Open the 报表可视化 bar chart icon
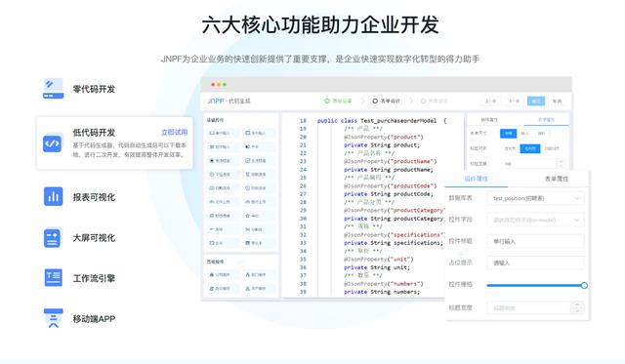The height and width of the screenshot is (364, 625). pyautogui.click(x=53, y=196)
